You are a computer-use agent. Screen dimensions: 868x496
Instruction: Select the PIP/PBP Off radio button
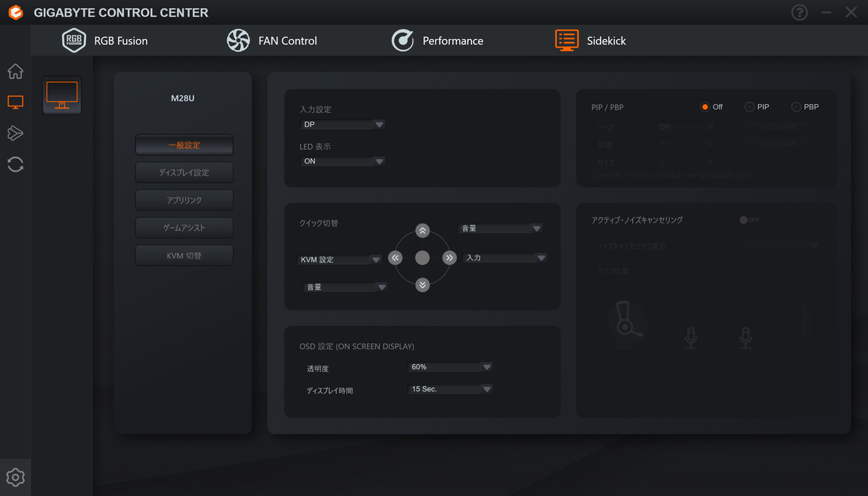pyautogui.click(x=705, y=107)
